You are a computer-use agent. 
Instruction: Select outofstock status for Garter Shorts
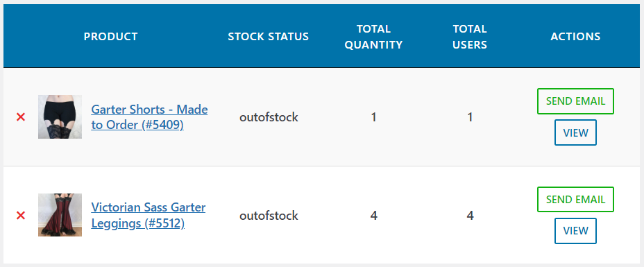269,117
